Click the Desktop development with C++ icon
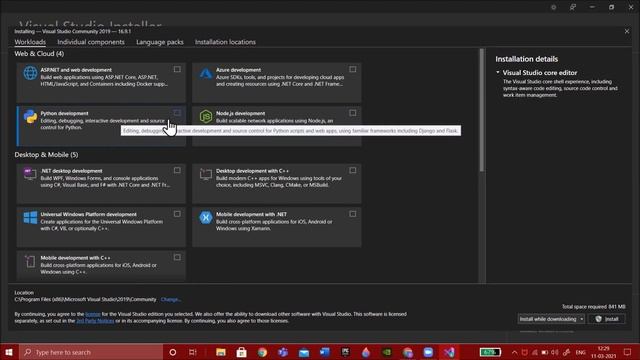 (206, 174)
